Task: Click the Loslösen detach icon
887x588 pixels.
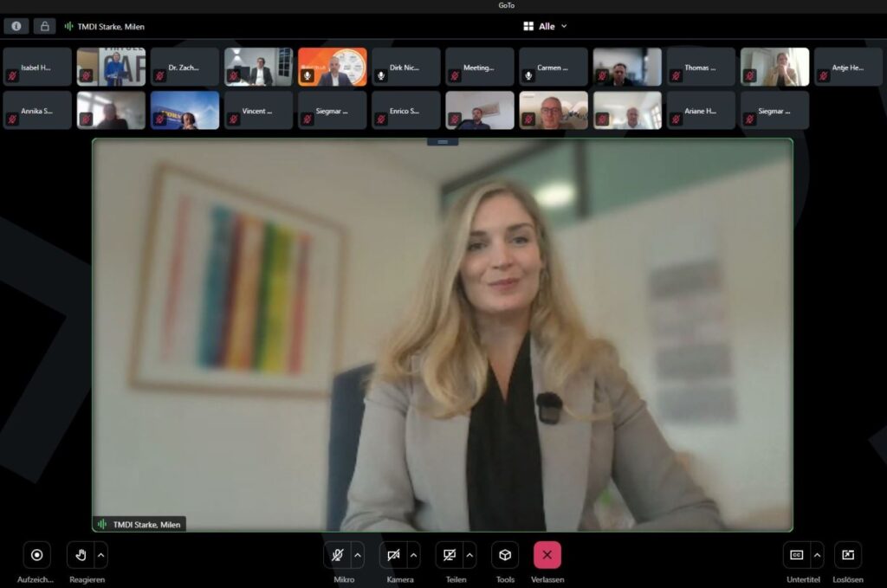Action: click(x=847, y=555)
